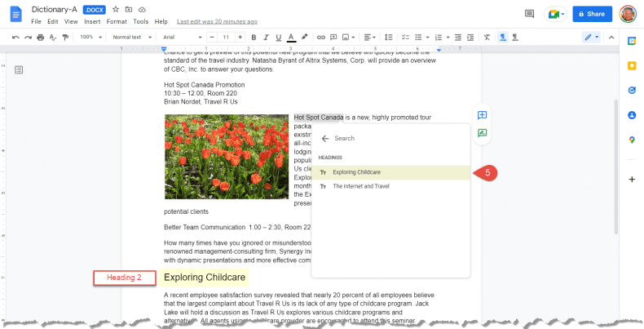The height and width of the screenshot is (329, 644).
Task: Toggle Italic formatting
Action: 266,37
